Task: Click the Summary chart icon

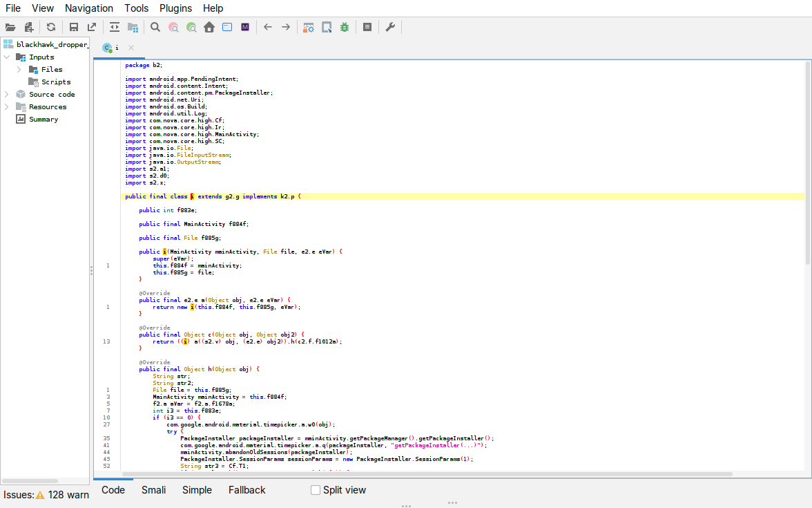Action: coord(21,119)
